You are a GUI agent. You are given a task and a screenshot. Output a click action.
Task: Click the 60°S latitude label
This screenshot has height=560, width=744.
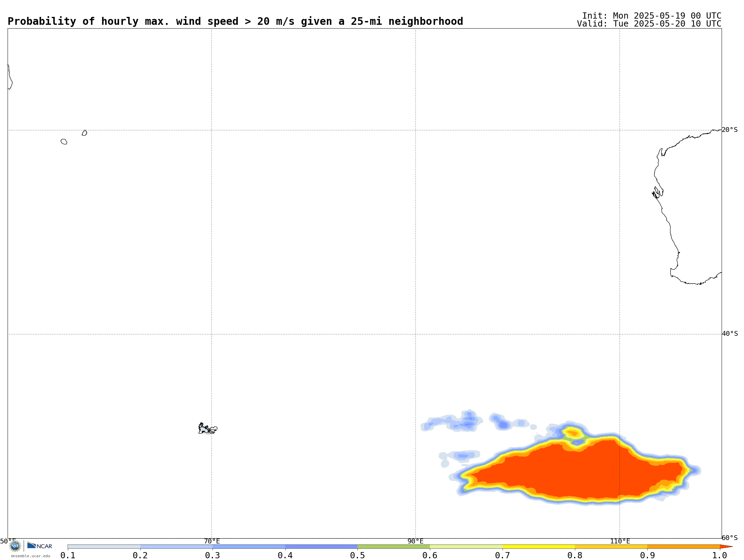click(x=730, y=538)
